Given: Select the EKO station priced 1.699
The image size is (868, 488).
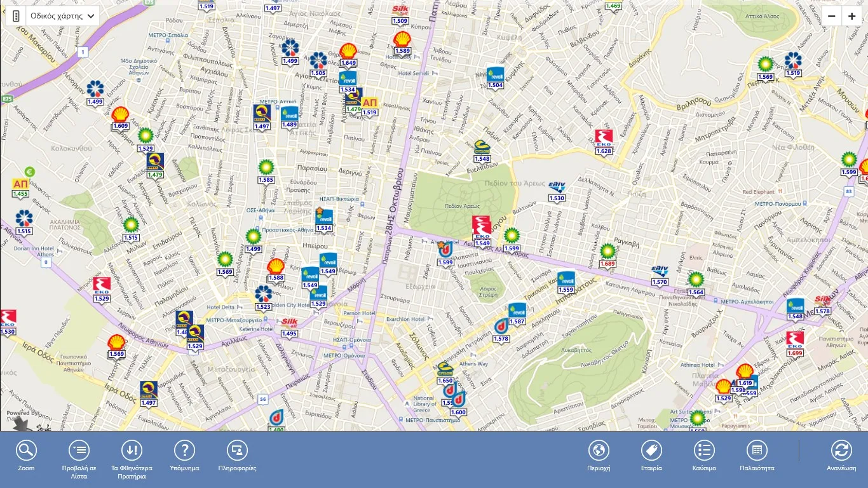Looking at the screenshot, I should coord(795,344).
